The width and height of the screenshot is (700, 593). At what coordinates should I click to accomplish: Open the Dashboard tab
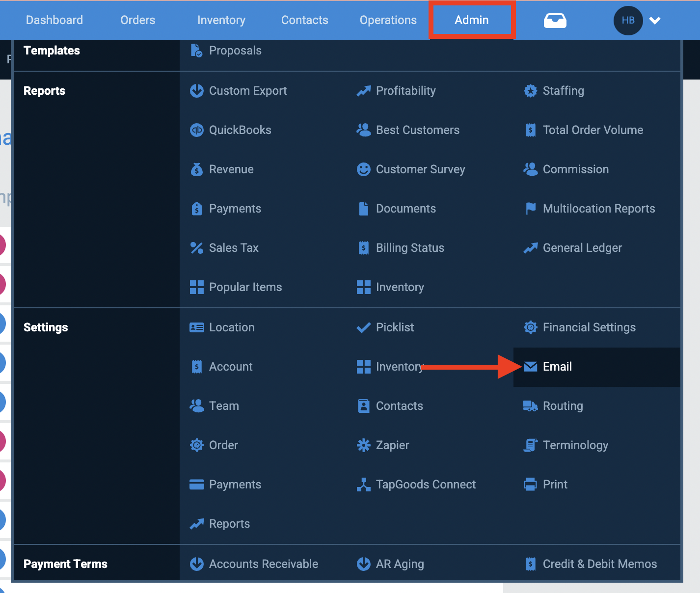click(x=54, y=20)
